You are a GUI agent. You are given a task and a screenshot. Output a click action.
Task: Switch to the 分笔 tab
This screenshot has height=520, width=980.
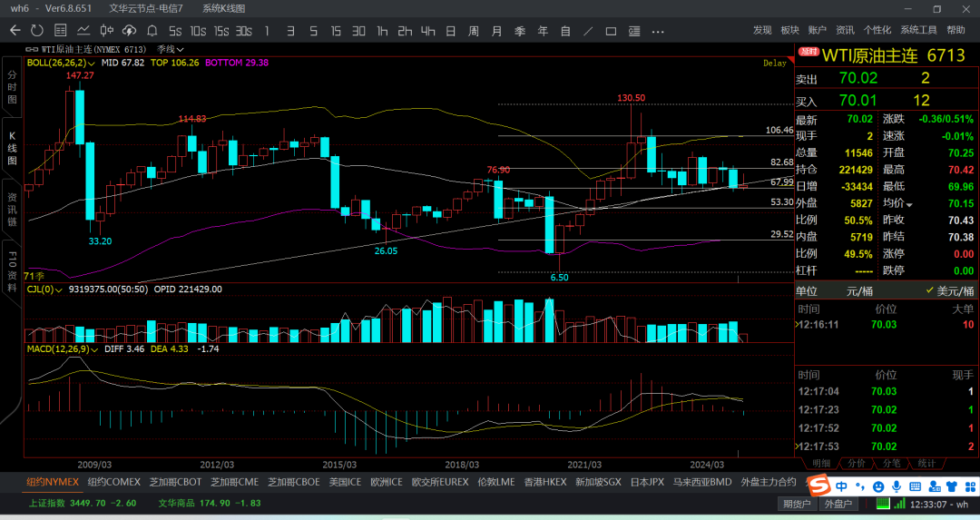pyautogui.click(x=891, y=463)
